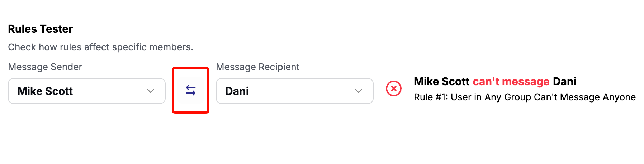Expand the chevron beside Mike Scott

click(151, 91)
